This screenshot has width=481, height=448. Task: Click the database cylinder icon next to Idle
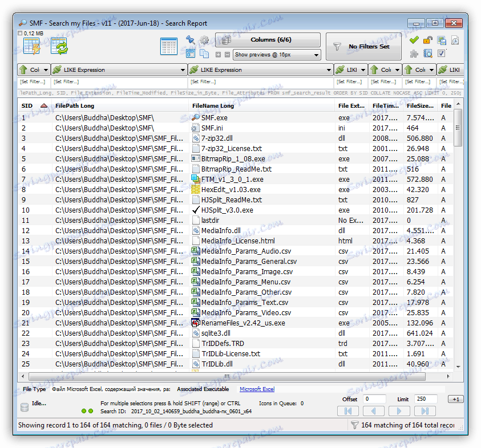[x=25, y=407]
